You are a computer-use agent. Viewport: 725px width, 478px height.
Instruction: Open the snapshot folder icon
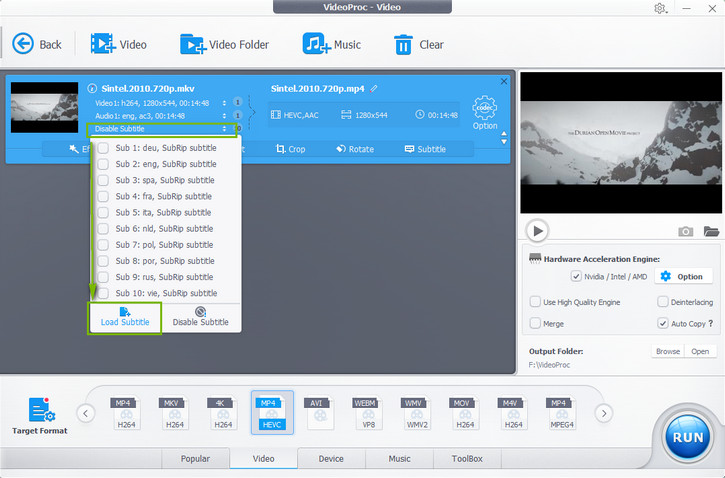click(x=711, y=231)
